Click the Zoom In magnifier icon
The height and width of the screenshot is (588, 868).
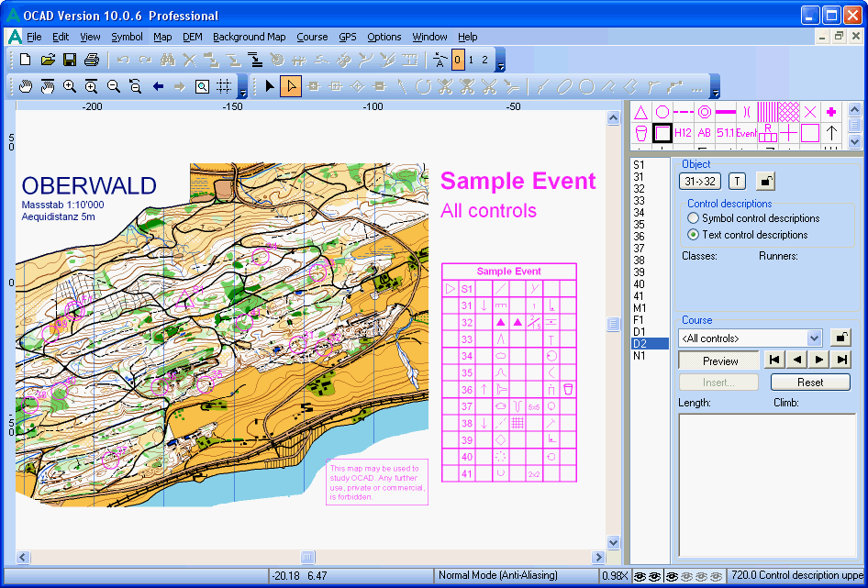pos(70,87)
